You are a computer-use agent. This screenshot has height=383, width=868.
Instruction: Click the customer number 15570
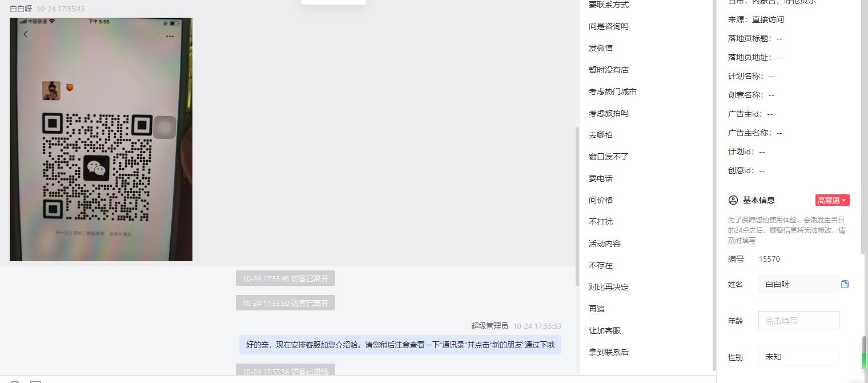769,259
